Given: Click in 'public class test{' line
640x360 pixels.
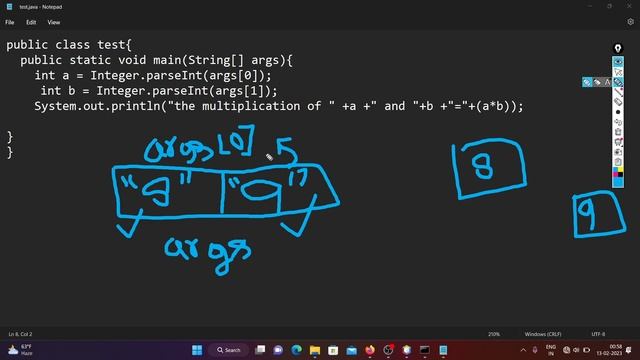Looking at the screenshot, I should point(69,44).
